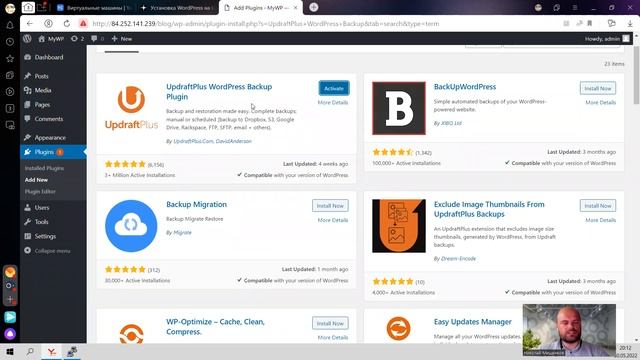640x360 pixels.
Task: Open More Details for Exclude Image Thumbnails plugin
Action: (x=600, y=220)
